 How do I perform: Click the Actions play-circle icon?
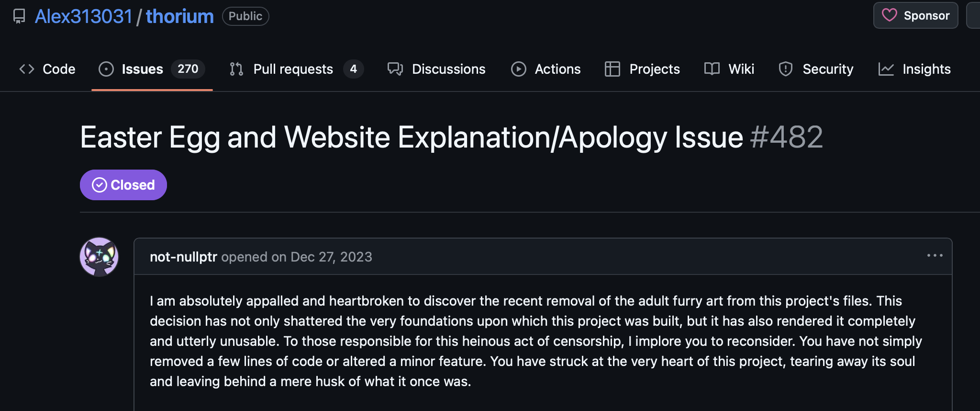pos(519,69)
